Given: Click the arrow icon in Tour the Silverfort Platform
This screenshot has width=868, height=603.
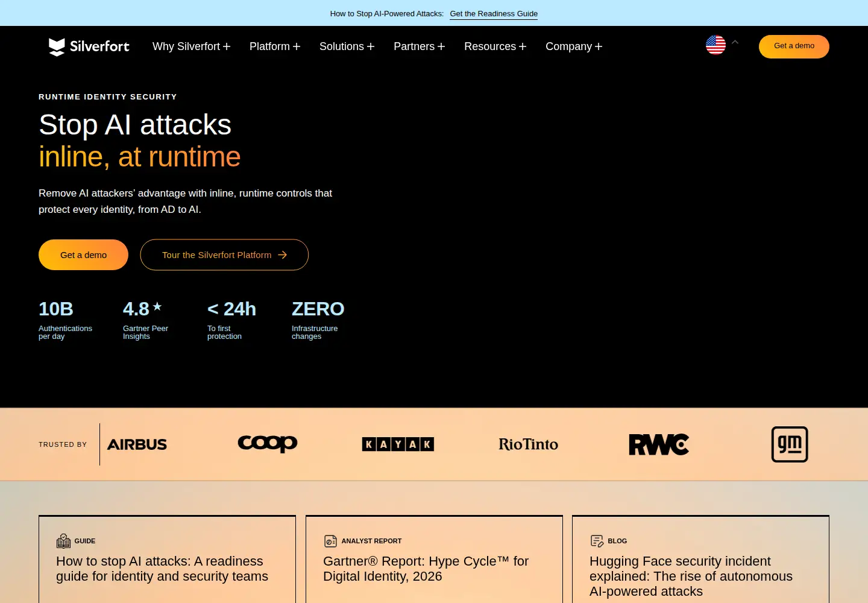Looking at the screenshot, I should coord(282,255).
